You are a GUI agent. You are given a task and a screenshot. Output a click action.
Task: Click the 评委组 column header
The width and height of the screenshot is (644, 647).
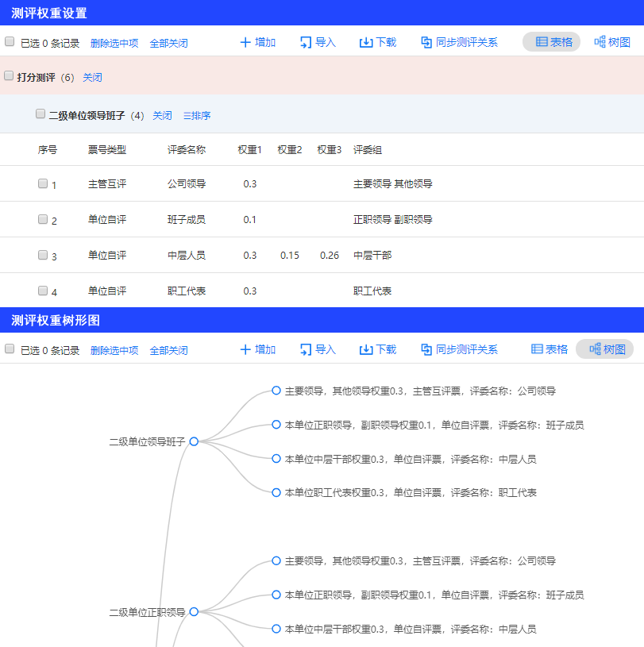(x=368, y=149)
